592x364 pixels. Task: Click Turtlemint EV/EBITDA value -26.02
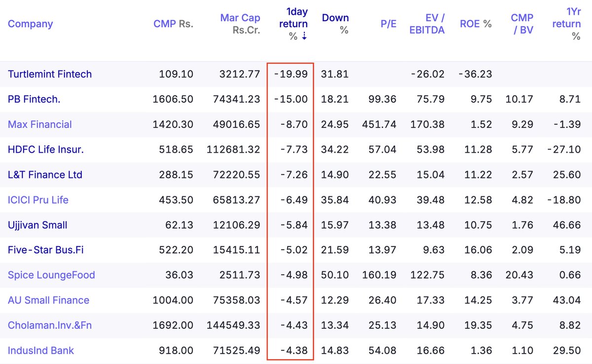tap(428, 74)
